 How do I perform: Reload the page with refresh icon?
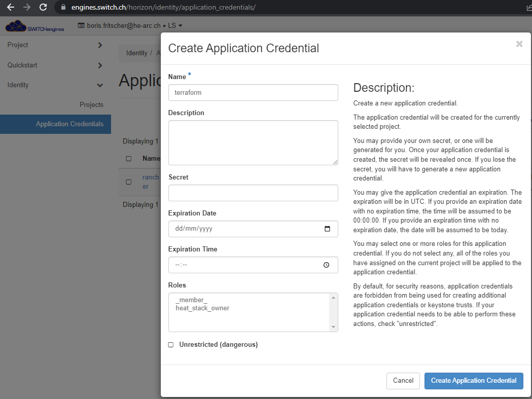click(x=43, y=8)
